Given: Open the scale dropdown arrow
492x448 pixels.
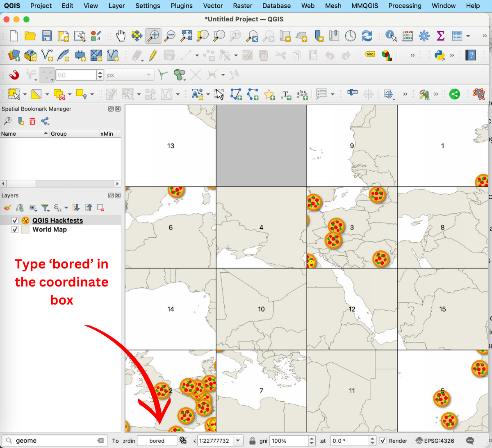Looking at the screenshot, I should [x=238, y=441].
